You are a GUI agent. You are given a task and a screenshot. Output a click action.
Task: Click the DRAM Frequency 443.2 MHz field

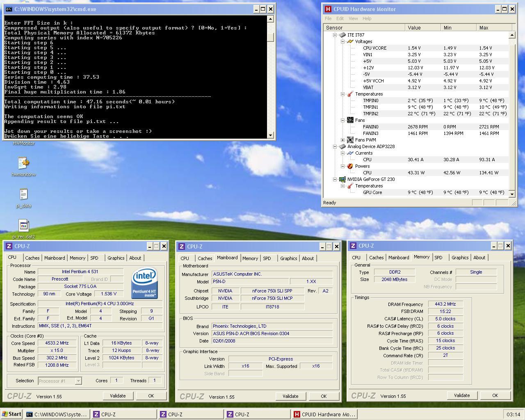(x=445, y=304)
